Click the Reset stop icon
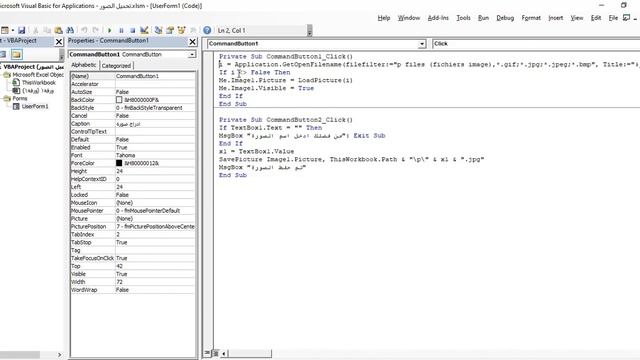 click(x=133, y=30)
